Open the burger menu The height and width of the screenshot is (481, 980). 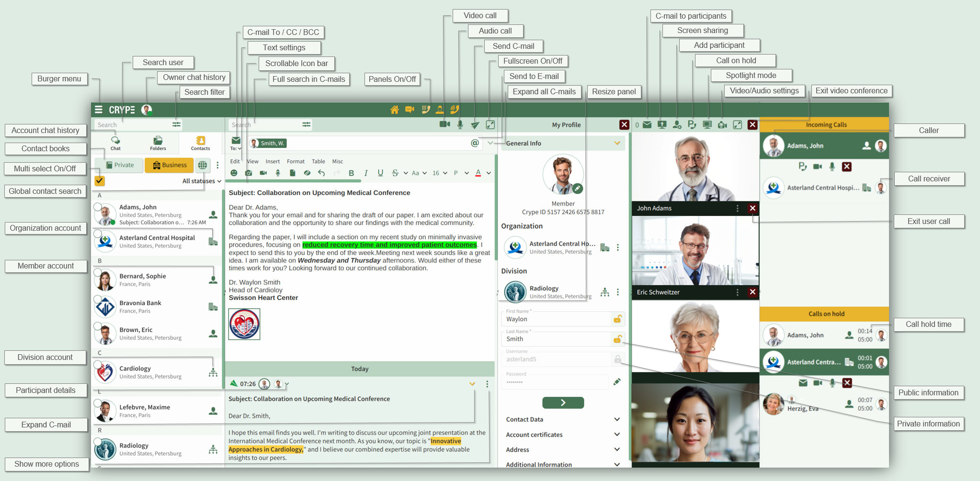(99, 110)
